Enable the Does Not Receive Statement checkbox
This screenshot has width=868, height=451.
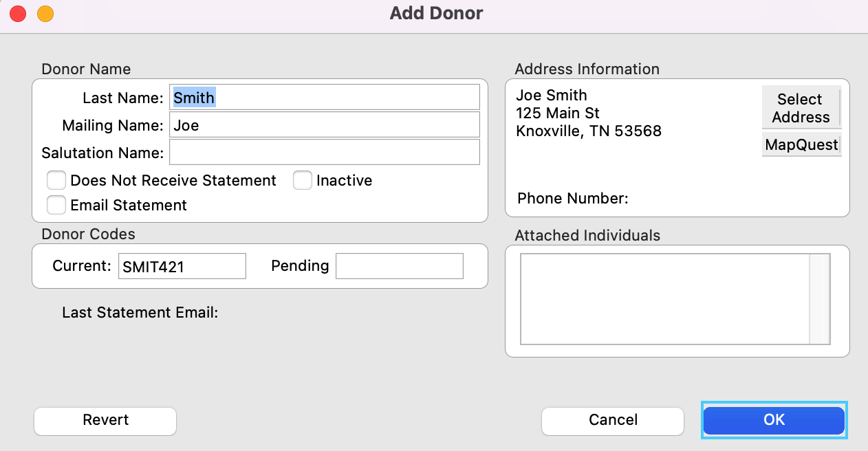pos(56,181)
